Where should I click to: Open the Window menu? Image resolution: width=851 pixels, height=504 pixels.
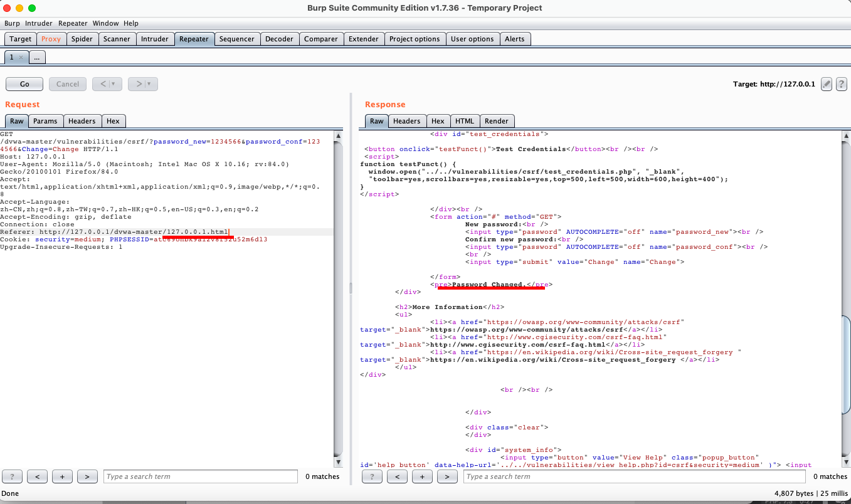tap(105, 23)
